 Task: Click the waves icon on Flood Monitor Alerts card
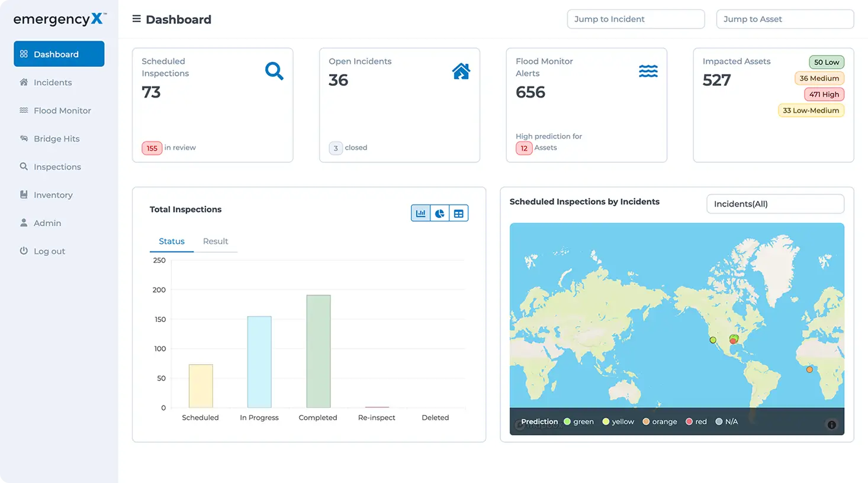coord(648,70)
